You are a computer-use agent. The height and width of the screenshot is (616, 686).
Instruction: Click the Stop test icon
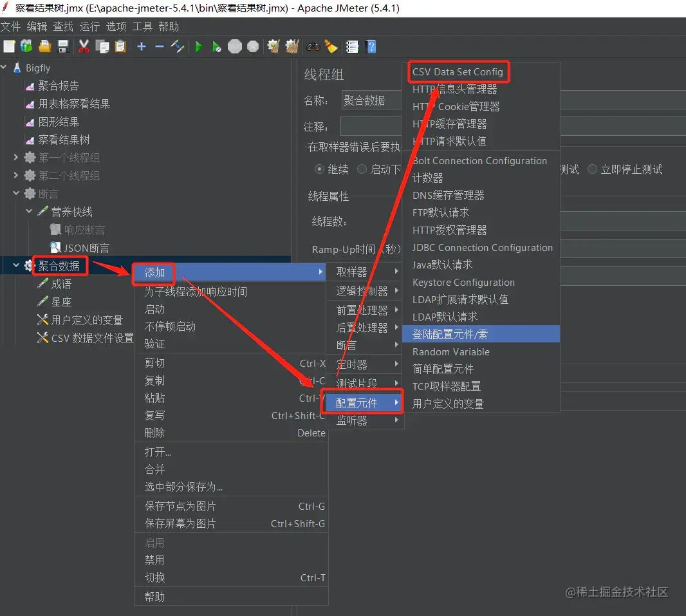pos(235,46)
